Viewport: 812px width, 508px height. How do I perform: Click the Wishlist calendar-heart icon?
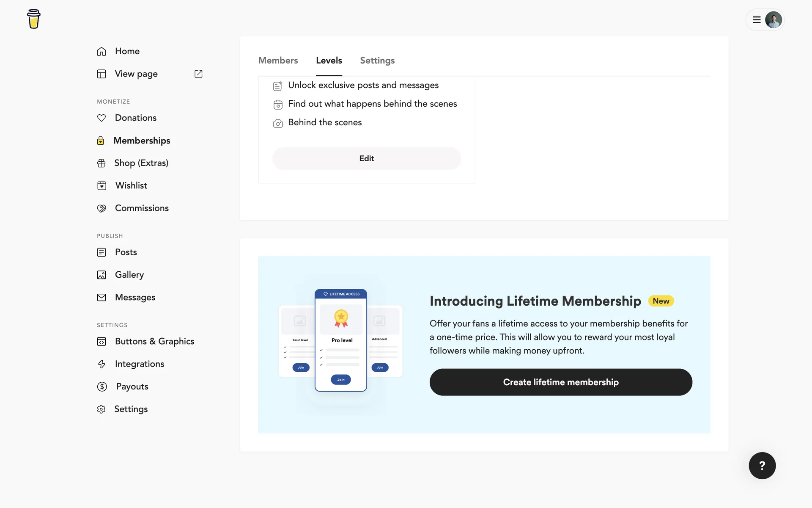coord(101,185)
